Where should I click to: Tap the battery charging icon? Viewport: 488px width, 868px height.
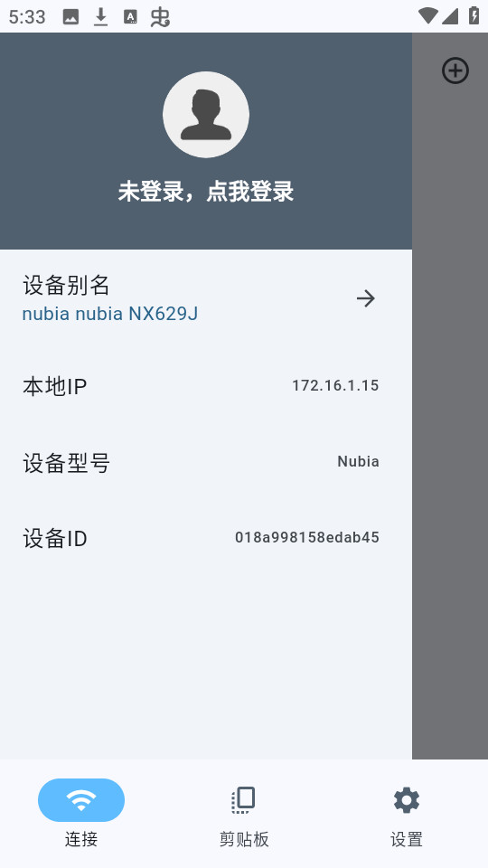pyautogui.click(x=474, y=15)
